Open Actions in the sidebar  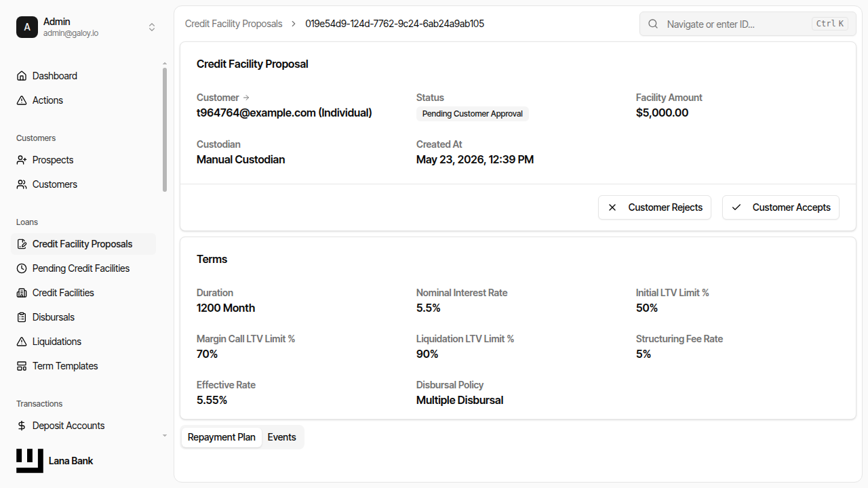83,100
